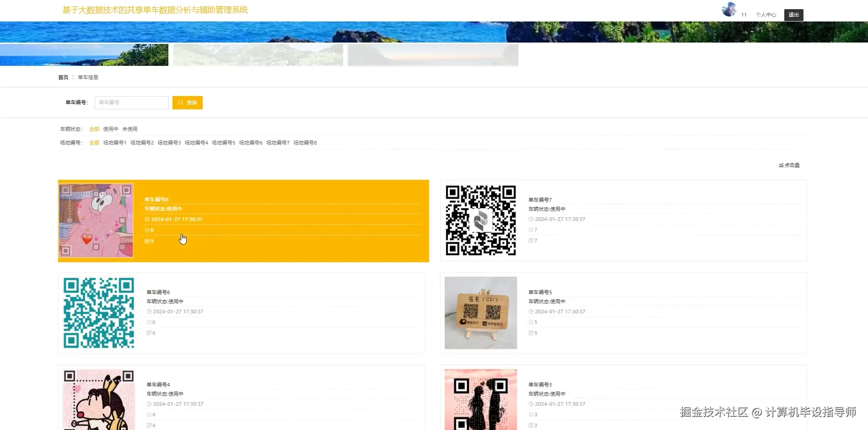Filter vehicle status by 全部
This screenshot has width=868, height=430.
[x=94, y=129]
